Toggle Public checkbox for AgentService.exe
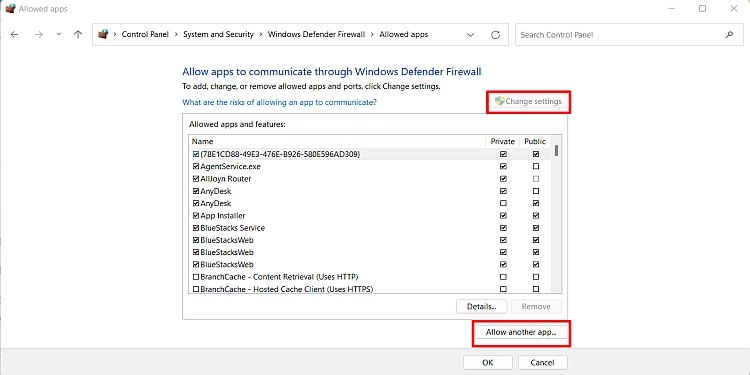Viewport: 750px width, 375px height. [536, 166]
